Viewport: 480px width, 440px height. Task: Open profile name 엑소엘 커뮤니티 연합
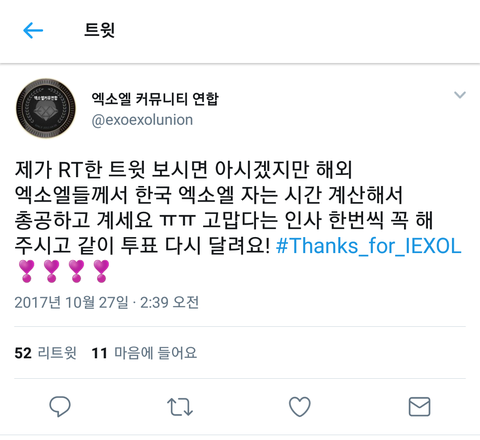coord(155,99)
